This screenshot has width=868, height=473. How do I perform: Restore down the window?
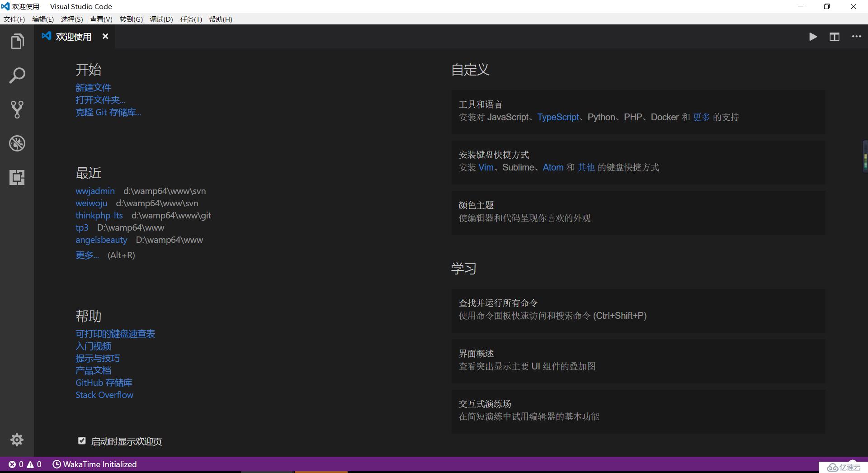pos(827,6)
